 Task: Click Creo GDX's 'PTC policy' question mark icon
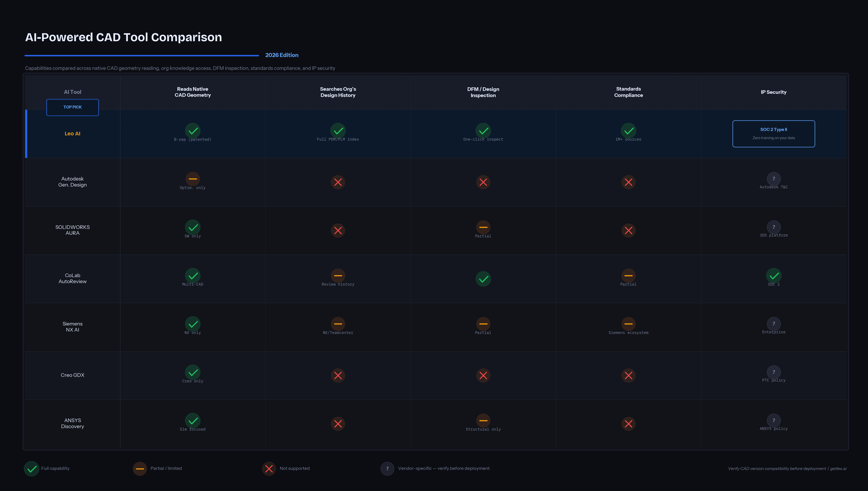(773, 372)
